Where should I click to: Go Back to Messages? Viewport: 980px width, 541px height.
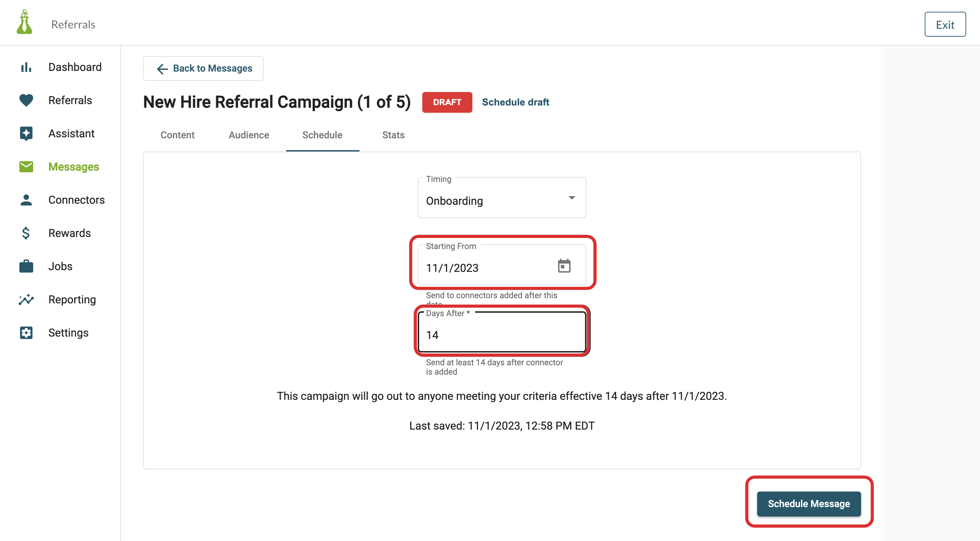203,68
